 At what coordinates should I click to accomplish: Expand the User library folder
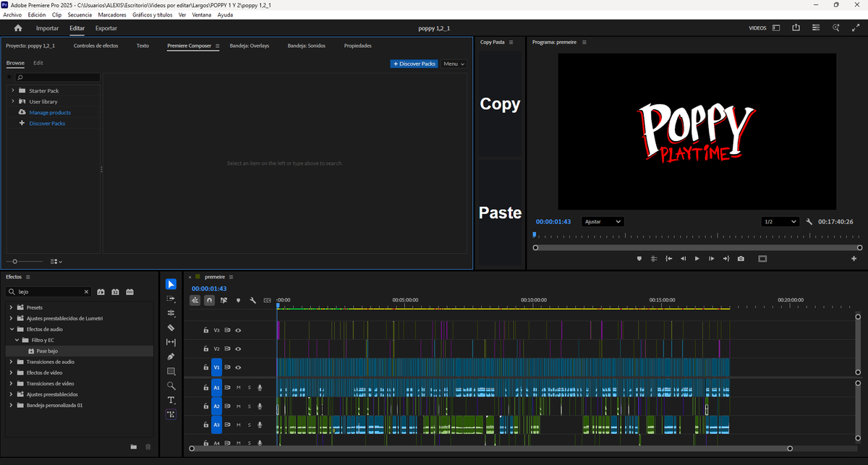pyautogui.click(x=12, y=101)
